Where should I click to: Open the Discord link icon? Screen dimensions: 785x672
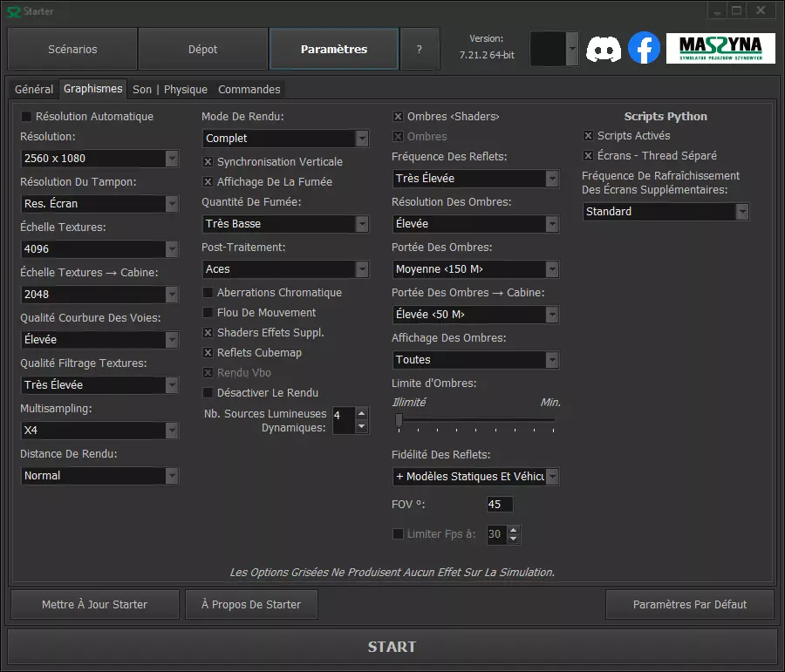(604, 49)
